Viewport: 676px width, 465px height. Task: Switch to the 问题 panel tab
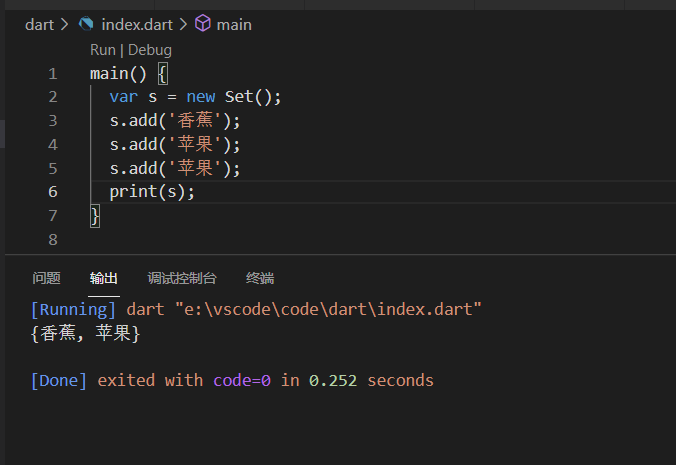coord(47,278)
